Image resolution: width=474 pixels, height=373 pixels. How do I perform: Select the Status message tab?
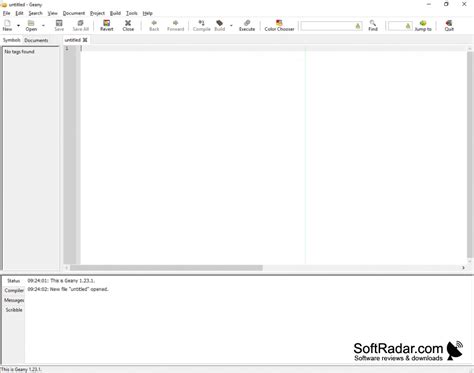tap(14, 281)
